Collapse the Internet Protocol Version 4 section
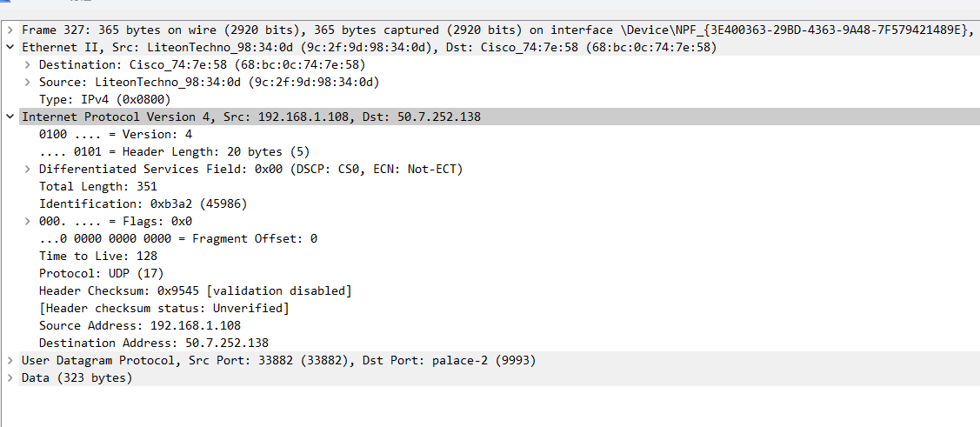The height and width of the screenshot is (427, 980). click(x=10, y=117)
